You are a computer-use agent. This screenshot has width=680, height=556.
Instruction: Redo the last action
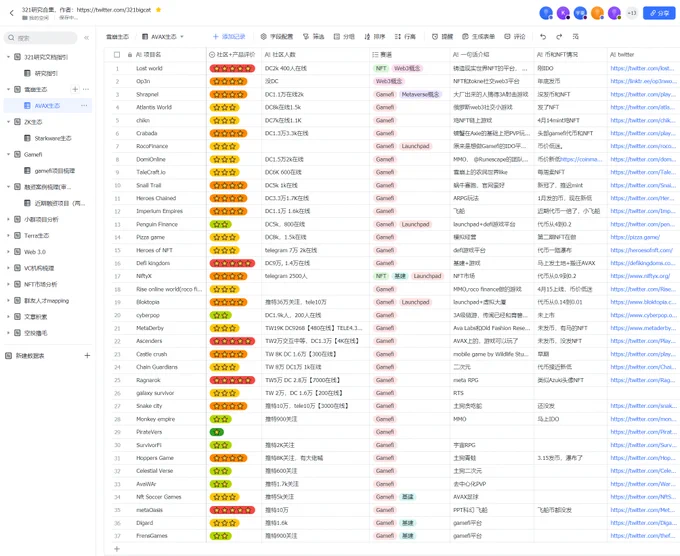tap(559, 36)
